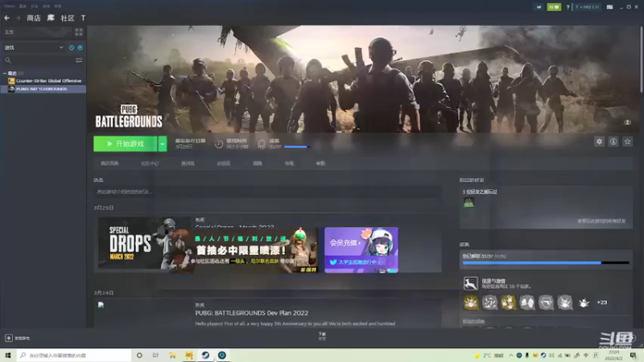Open the yellow app icon on taskbar

[189, 355]
